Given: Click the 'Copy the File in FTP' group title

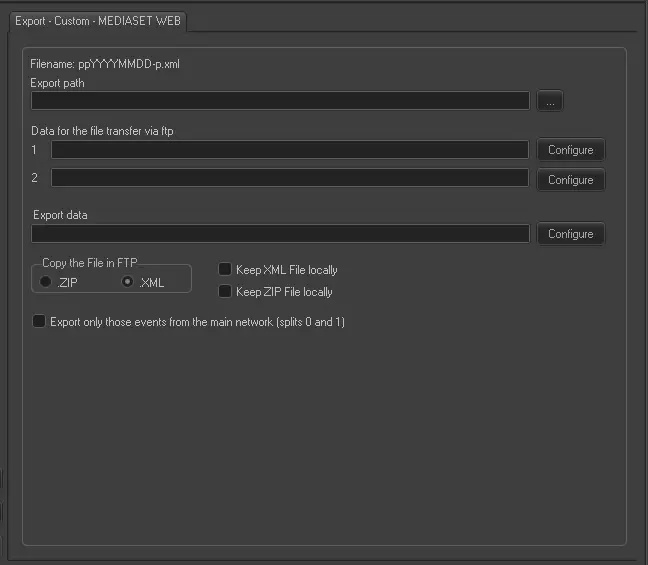Looking at the screenshot, I should click(x=91, y=264).
